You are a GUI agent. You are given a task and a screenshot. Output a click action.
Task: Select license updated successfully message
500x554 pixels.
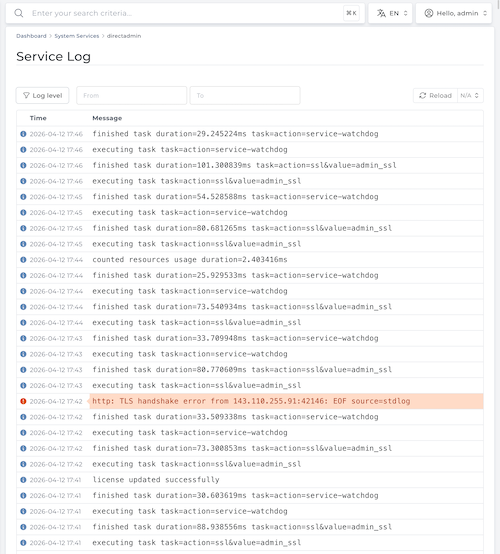[x=156, y=480]
